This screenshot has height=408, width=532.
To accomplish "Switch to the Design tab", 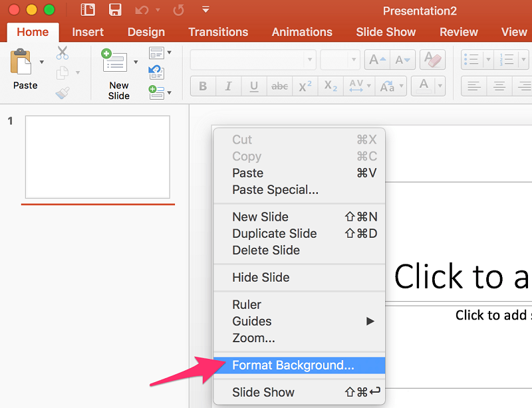I will 146,32.
